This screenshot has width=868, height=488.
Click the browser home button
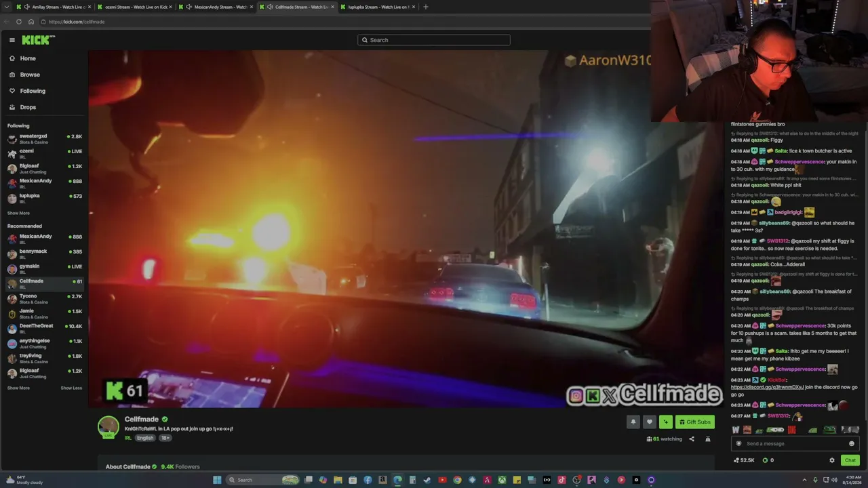31,22
